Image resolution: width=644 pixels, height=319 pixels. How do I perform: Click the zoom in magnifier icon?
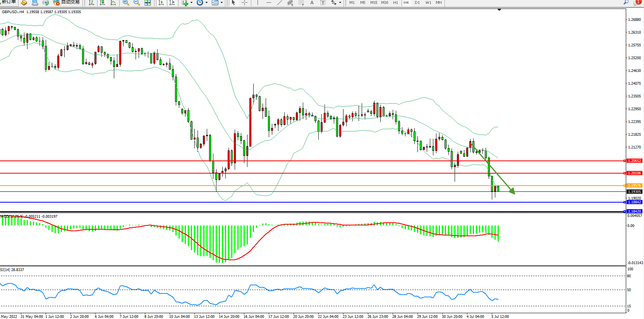(x=125, y=3)
